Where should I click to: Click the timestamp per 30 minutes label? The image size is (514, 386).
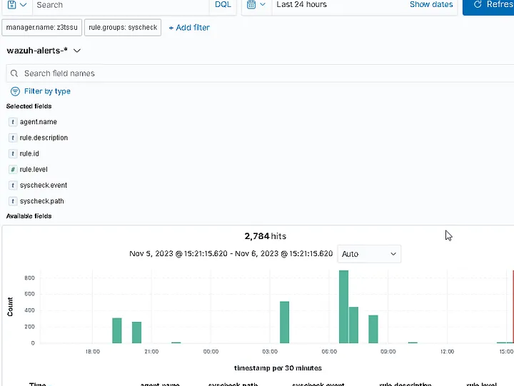coord(278,368)
